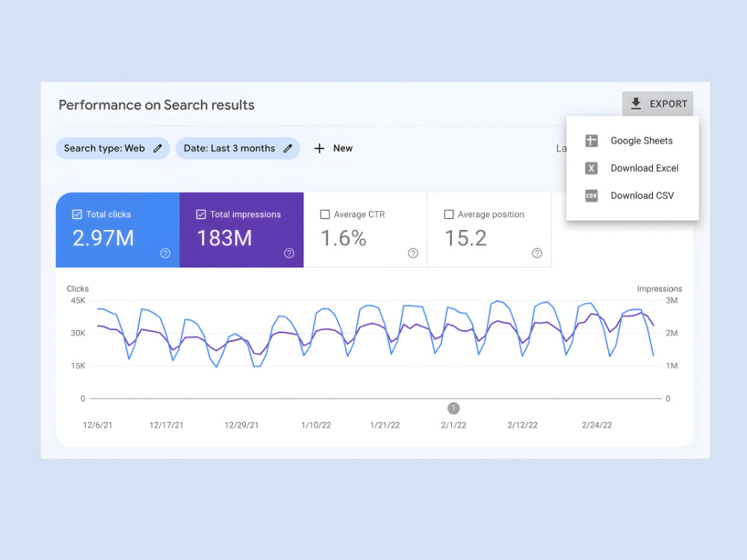
Task: Click the 45K clicks axis label
Action: click(78, 300)
